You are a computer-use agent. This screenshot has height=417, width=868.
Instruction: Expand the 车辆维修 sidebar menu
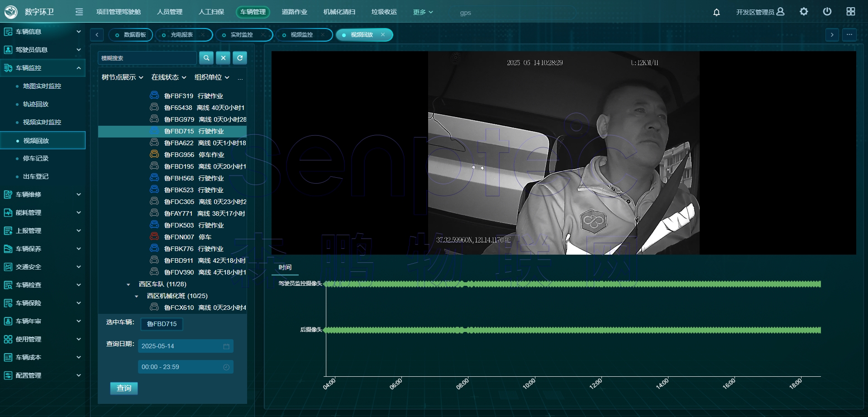point(43,194)
